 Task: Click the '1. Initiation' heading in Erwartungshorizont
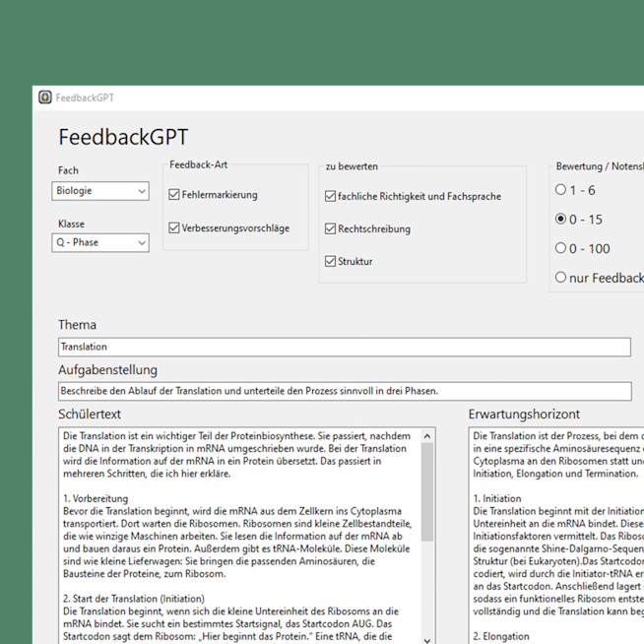click(x=497, y=498)
